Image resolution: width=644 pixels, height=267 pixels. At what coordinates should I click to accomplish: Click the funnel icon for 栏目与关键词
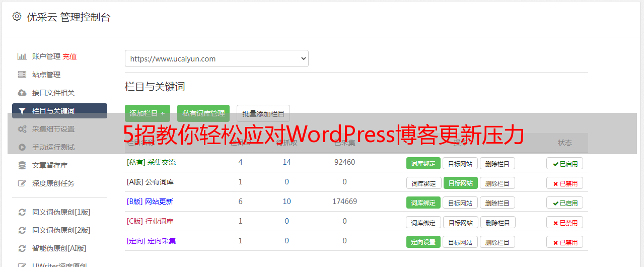click(x=22, y=111)
